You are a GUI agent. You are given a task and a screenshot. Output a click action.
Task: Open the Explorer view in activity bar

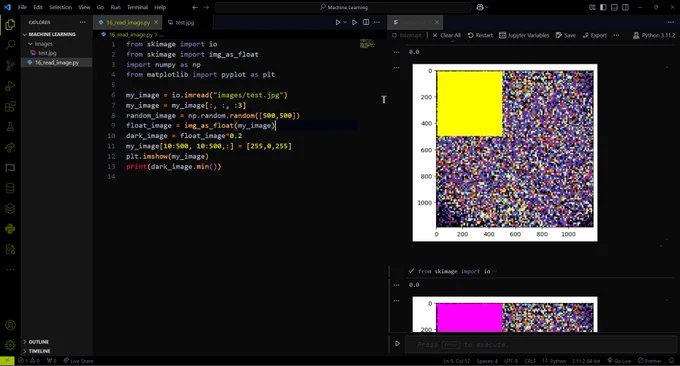pos(10,25)
